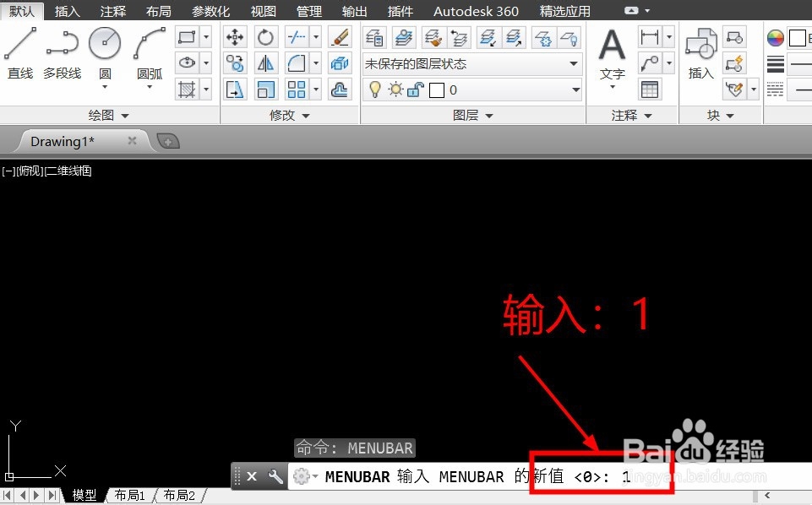Click the Edit Attributes icon
Image resolution: width=812 pixels, height=505 pixels.
[734, 90]
